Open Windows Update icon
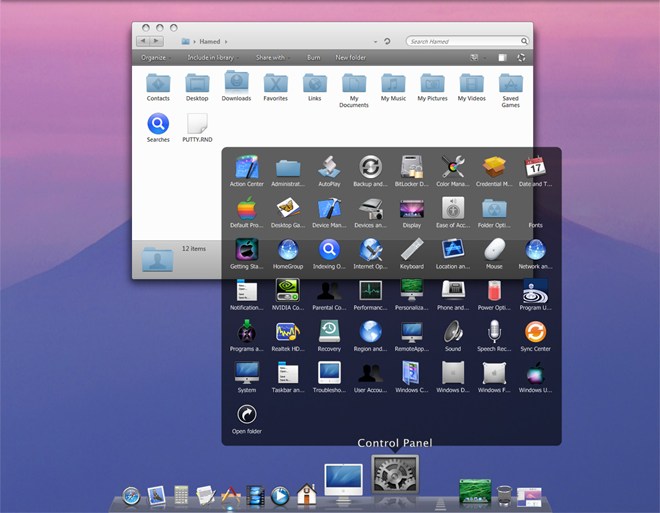660x513 pixels. [535, 372]
